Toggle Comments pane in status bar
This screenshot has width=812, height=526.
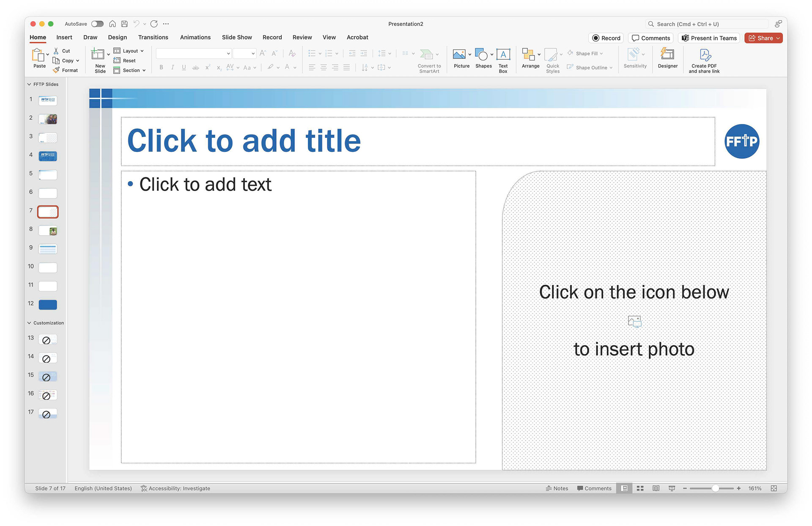(x=594, y=488)
